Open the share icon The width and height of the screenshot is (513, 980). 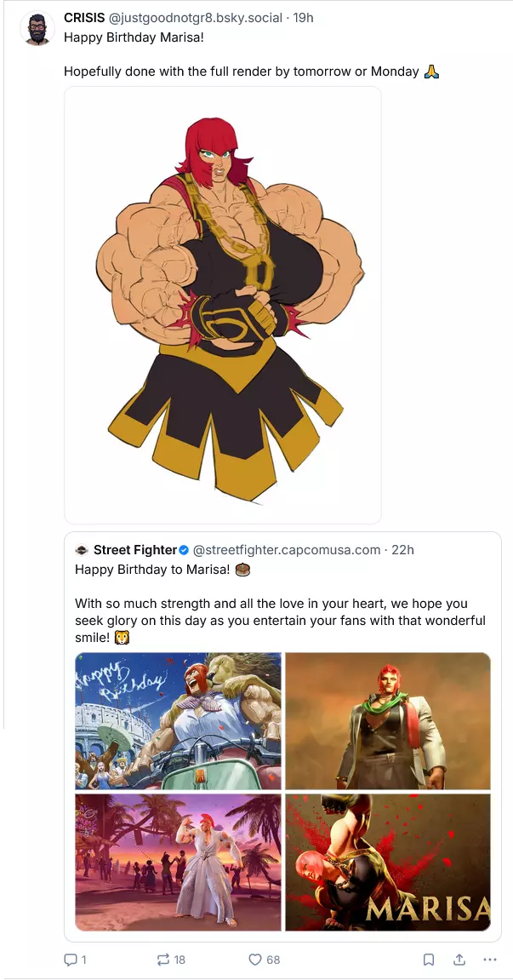click(459, 959)
